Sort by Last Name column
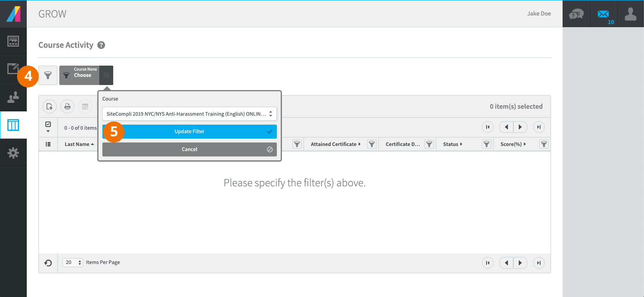This screenshot has height=297, width=644. pyautogui.click(x=79, y=144)
